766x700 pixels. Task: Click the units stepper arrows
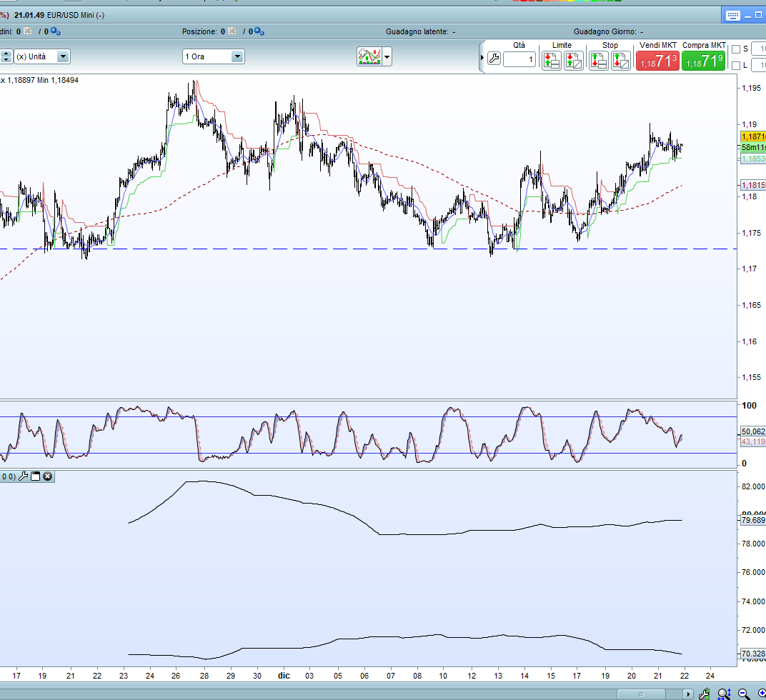point(6,56)
